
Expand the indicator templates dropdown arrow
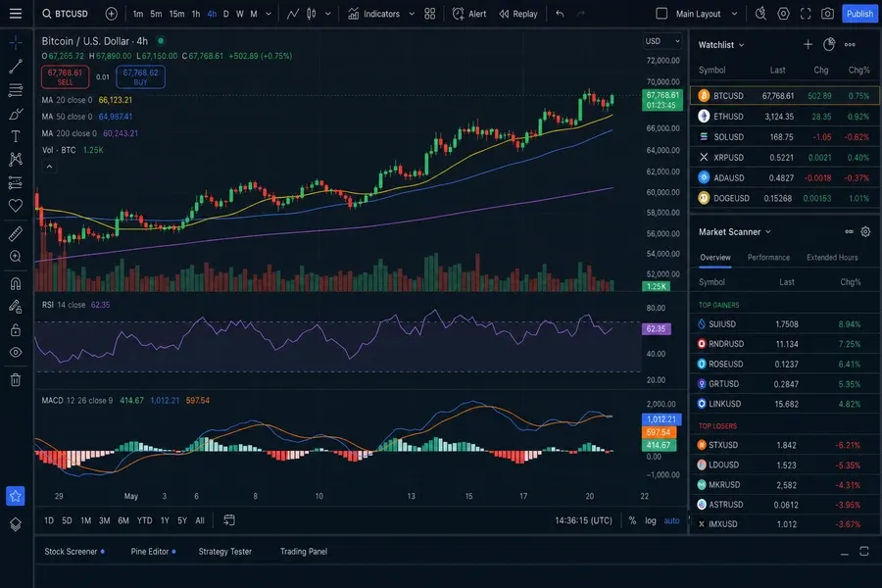click(x=412, y=14)
